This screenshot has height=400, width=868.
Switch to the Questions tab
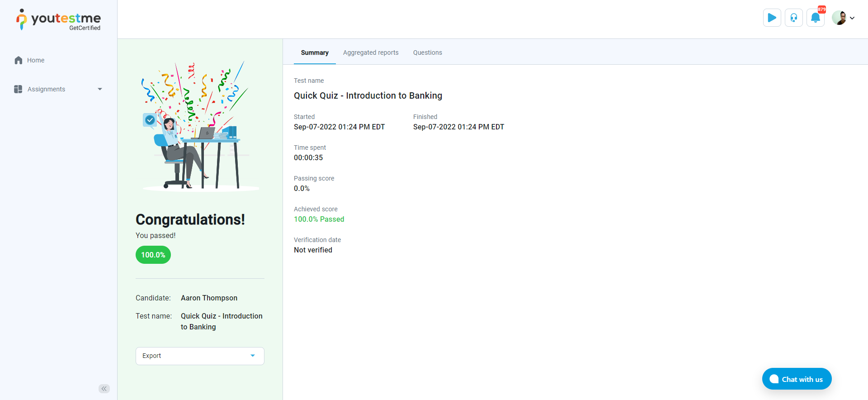click(428, 52)
